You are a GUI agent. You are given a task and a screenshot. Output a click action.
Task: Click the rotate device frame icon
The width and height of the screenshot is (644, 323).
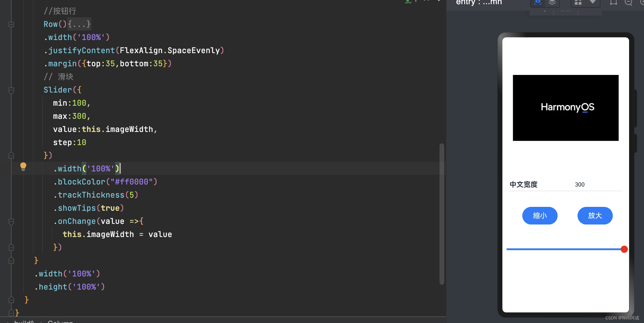(x=613, y=3)
